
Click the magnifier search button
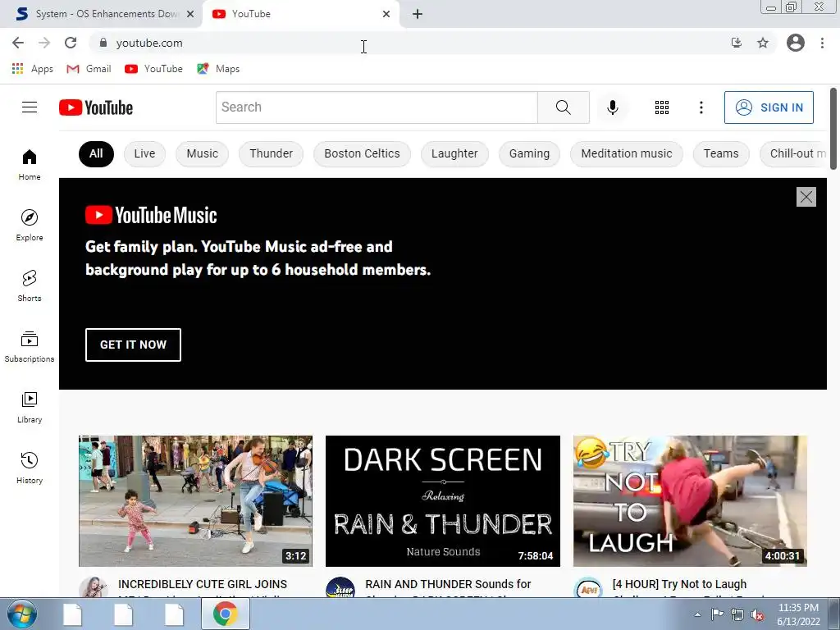click(x=563, y=107)
